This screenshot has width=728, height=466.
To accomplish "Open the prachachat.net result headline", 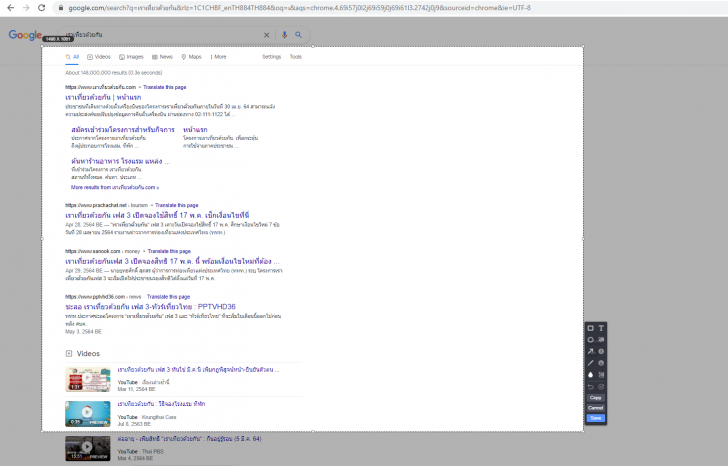I will (157, 215).
